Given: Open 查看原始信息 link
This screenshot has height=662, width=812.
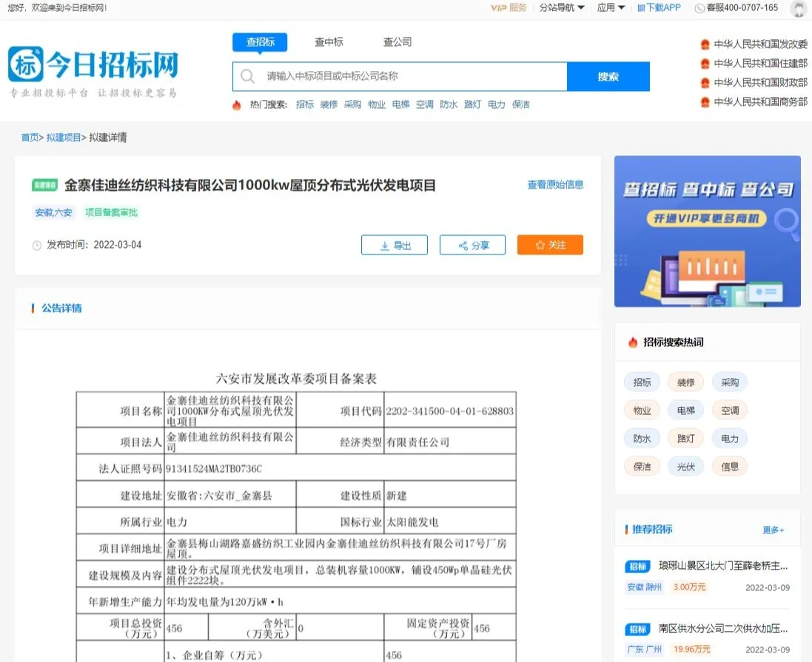Looking at the screenshot, I should 557,185.
